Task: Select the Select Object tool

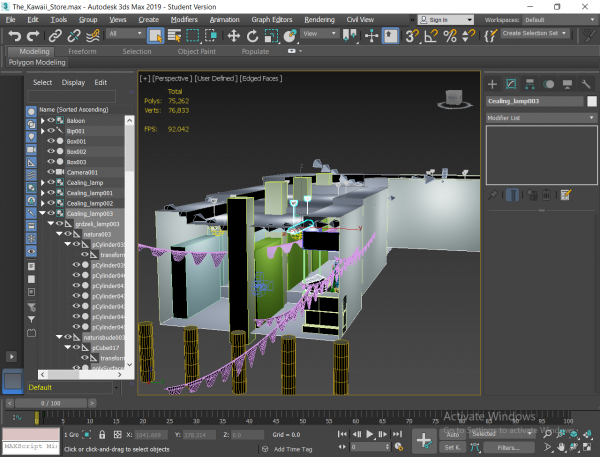Action: 155,35
